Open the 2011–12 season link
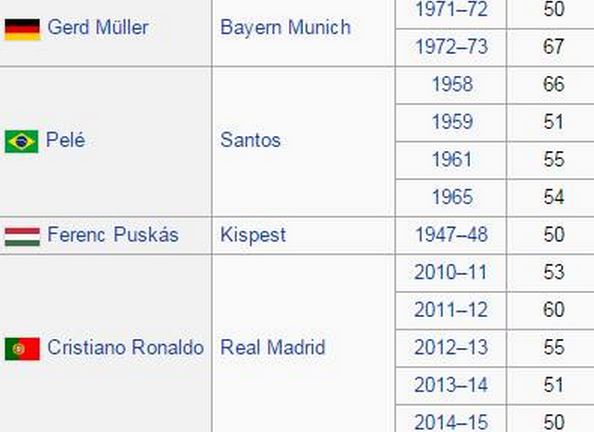 point(451,310)
